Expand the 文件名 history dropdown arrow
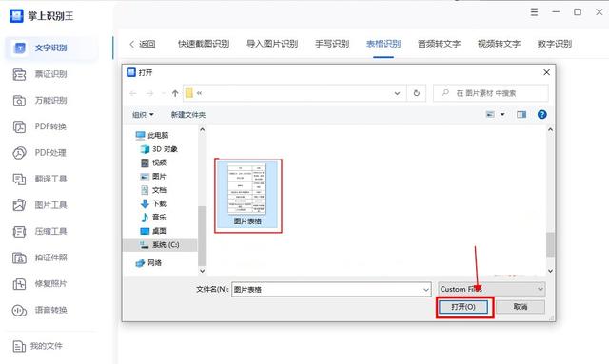609x364 pixels. click(426, 290)
